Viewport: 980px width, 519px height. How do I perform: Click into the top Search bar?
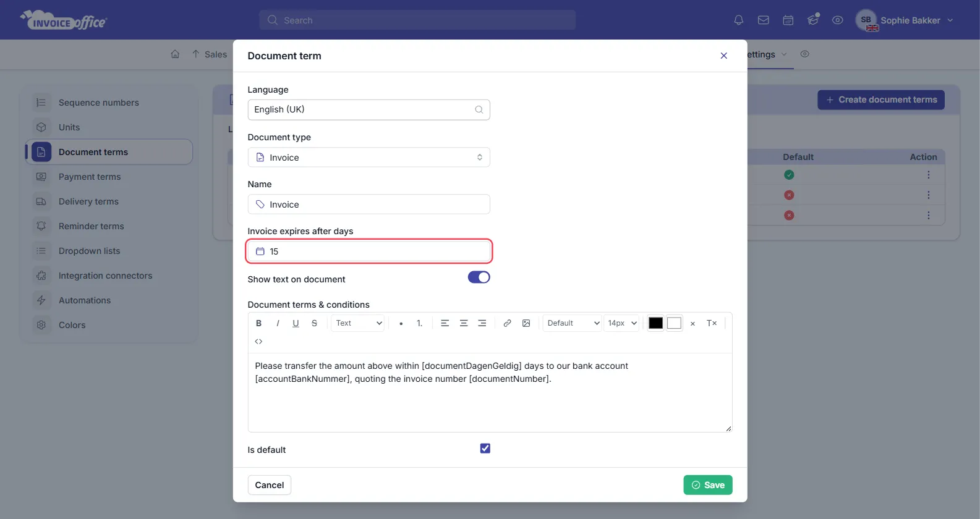418,20
